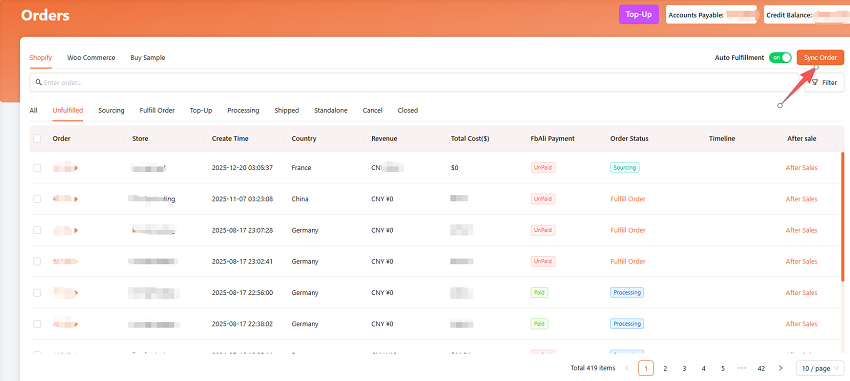
Task: Select pagination page 1
Action: [646, 369]
